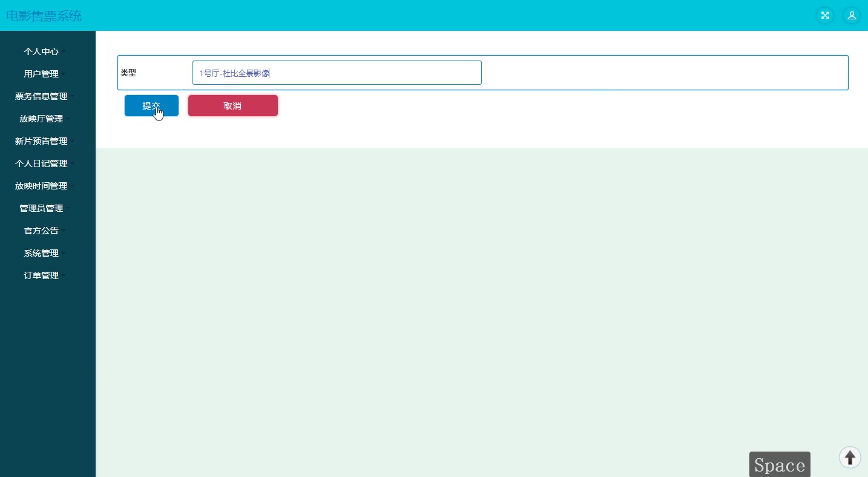Expand the 个人日记管理 menu
Screen dimensions: 868x477
click(x=45, y=163)
